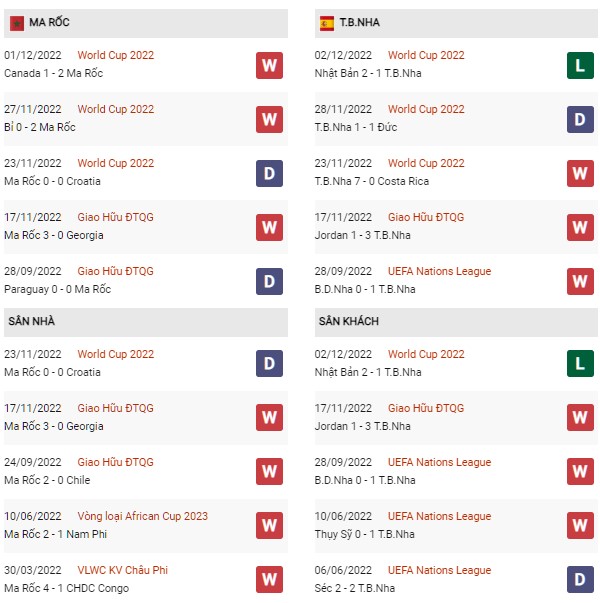Click the Morocco flag icon
Image resolution: width=600 pixels, height=603 pixels.
(17, 23)
